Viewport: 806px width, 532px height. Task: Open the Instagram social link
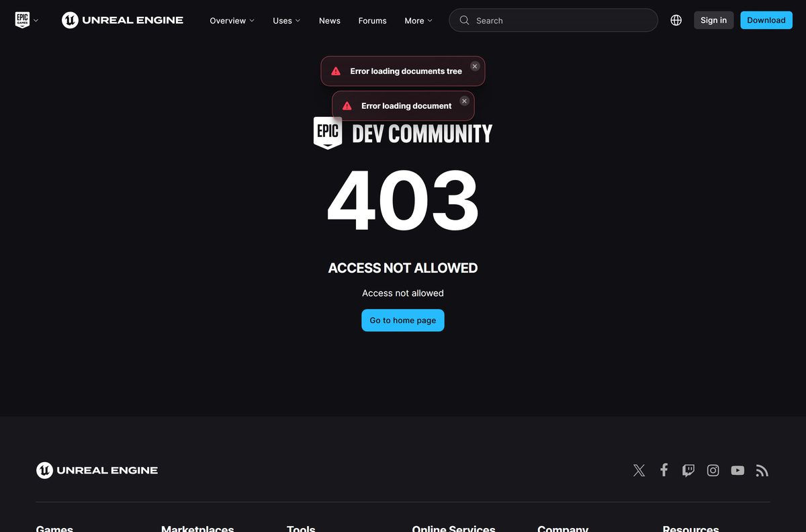point(713,470)
